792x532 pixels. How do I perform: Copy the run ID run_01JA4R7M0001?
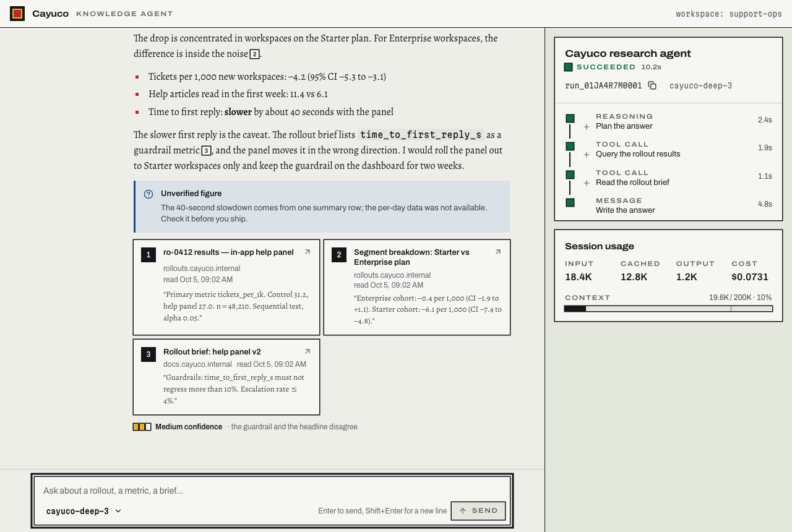[652, 85]
